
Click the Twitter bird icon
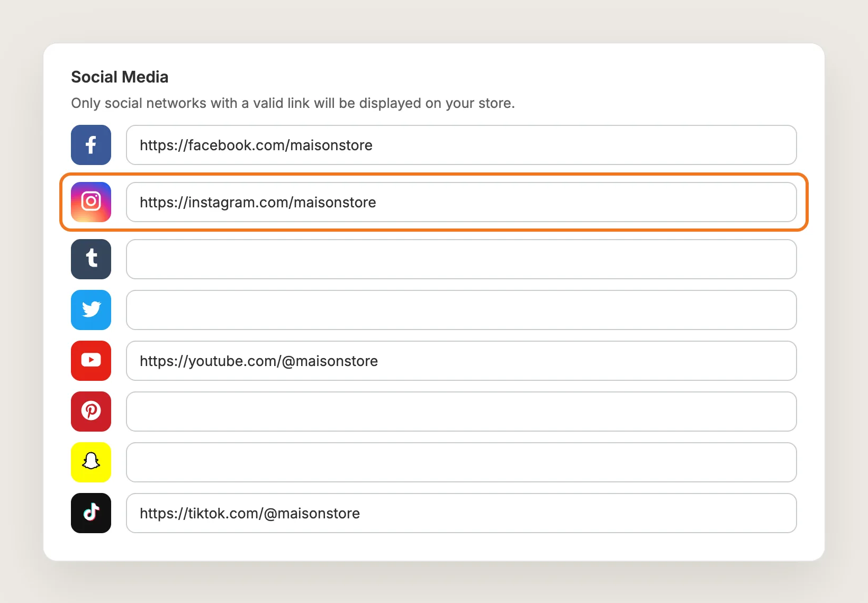click(x=91, y=310)
